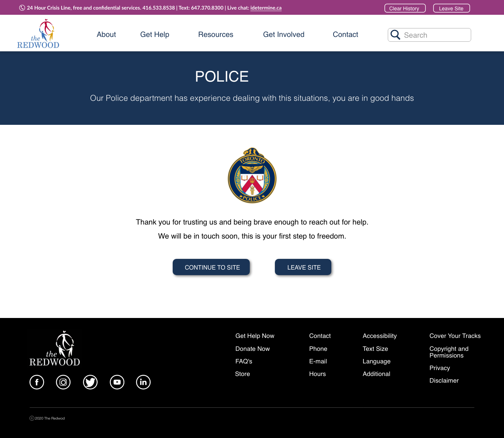Open the About menu
The width and height of the screenshot is (504, 438).
106,34
